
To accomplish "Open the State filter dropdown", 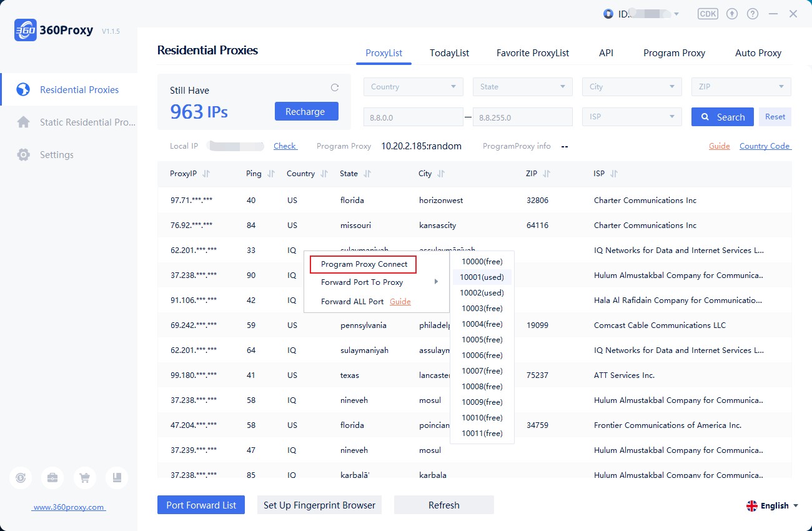I will pos(523,87).
